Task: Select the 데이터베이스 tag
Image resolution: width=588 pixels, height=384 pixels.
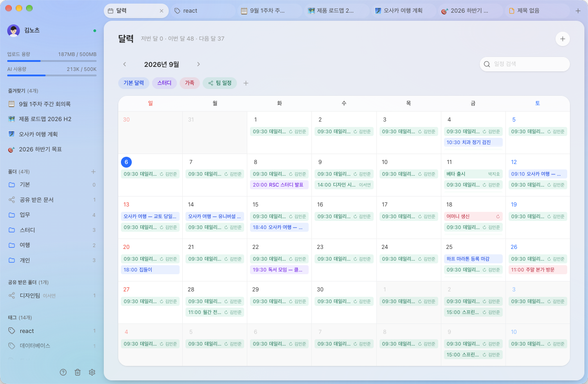Action: (52, 346)
